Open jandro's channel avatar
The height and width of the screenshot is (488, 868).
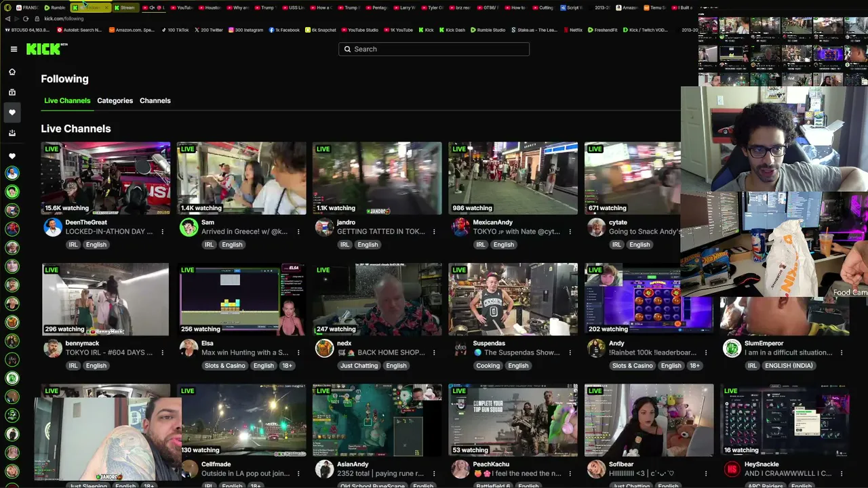[324, 227]
